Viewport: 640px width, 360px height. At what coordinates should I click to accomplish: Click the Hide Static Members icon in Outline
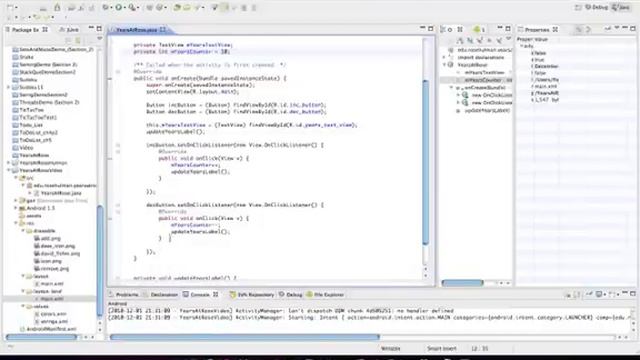point(480,40)
